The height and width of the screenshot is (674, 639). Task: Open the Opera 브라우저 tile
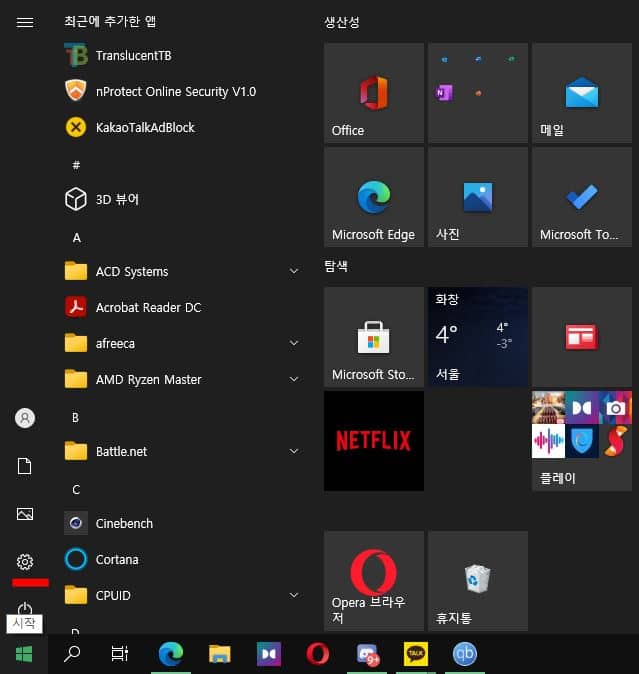[374, 581]
